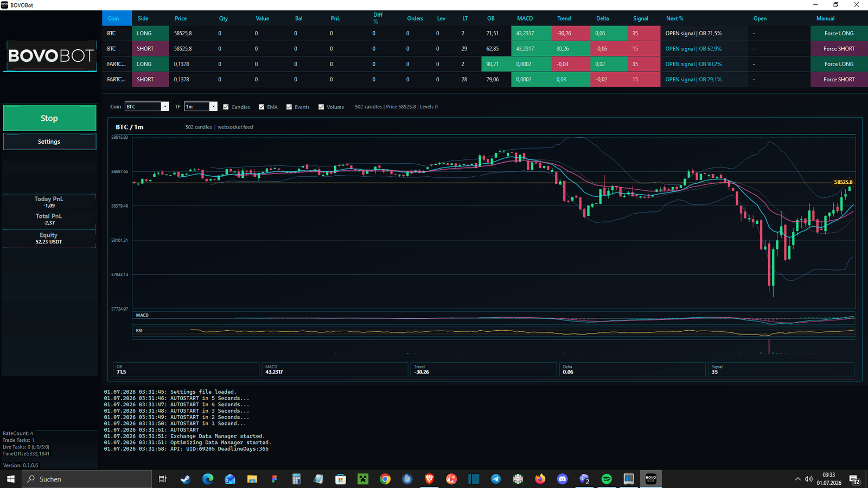Click the Signal column header
This screenshot has width=868, height=488.
pyautogui.click(x=640, y=18)
